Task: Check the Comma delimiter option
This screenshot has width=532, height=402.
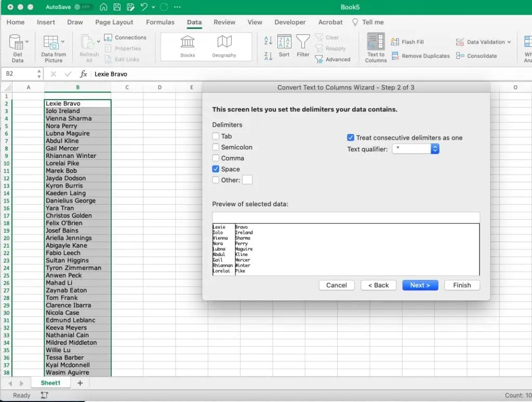Action: point(216,158)
